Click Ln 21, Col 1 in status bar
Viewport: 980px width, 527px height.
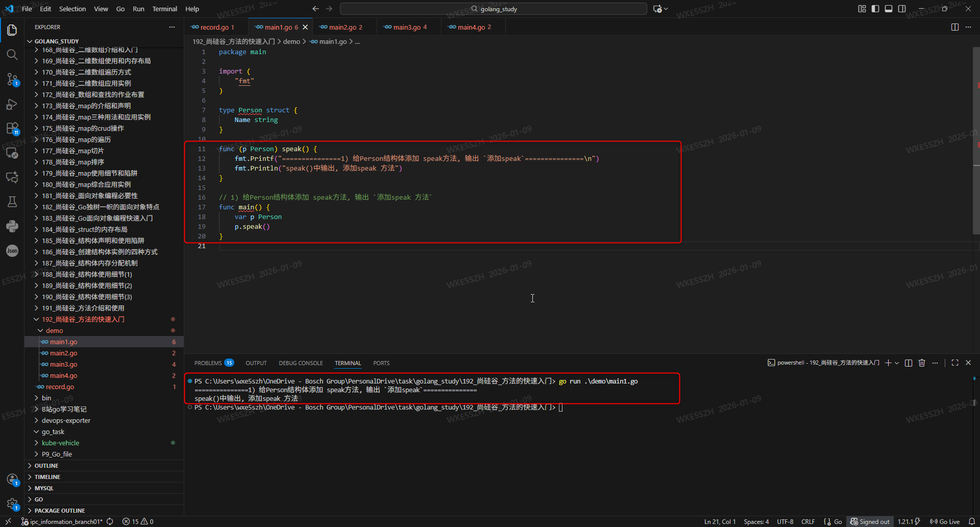pos(720,521)
